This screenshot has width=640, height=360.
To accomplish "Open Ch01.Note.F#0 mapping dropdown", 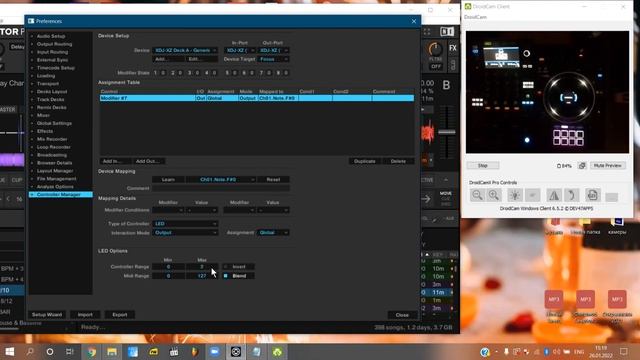I will [x=221, y=180].
